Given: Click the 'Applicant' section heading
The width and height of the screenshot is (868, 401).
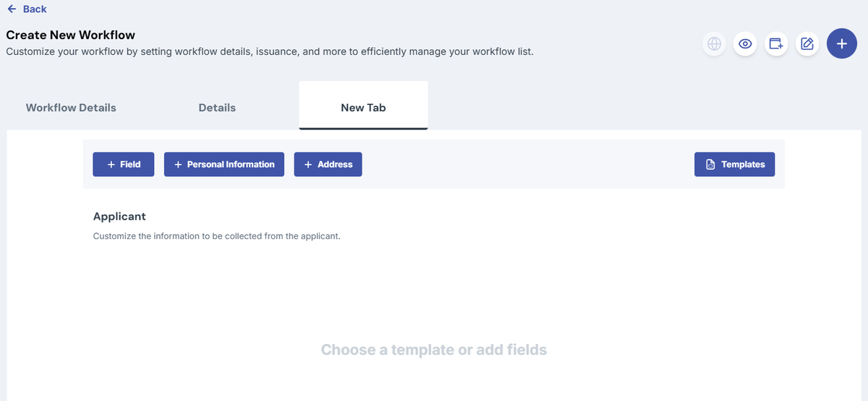Looking at the screenshot, I should [x=119, y=216].
